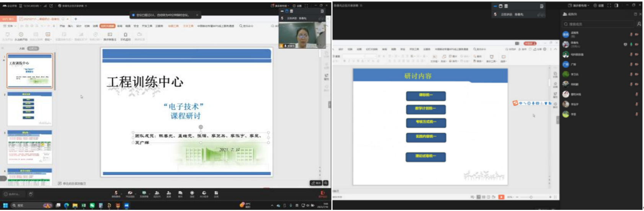Dismiss the meeting notification banner with its X

coord(197,15)
